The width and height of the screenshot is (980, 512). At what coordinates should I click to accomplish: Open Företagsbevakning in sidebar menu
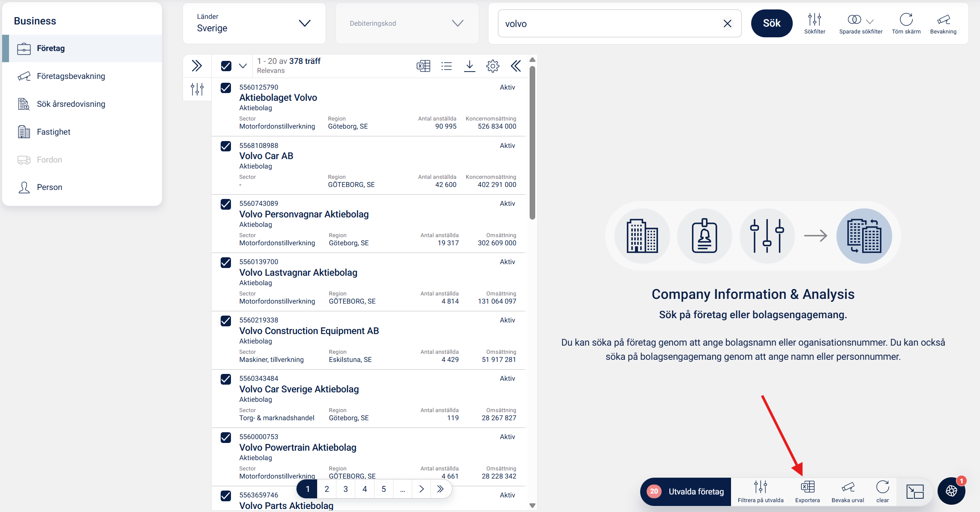[x=71, y=76]
